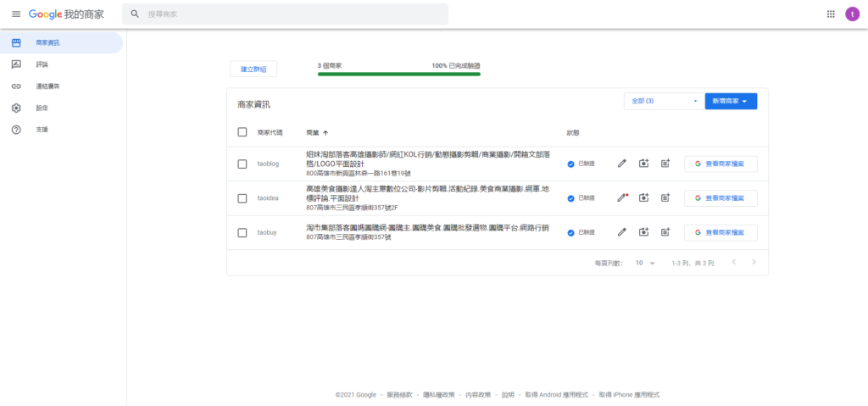Click the add photo icon for taobuy
The width and height of the screenshot is (868, 406).
click(x=643, y=232)
